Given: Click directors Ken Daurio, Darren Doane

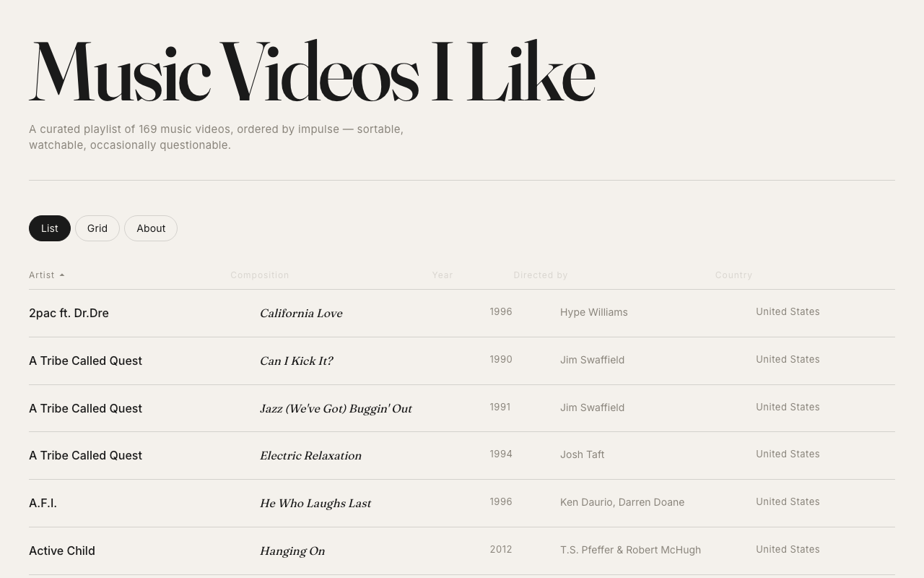Looking at the screenshot, I should tap(622, 502).
